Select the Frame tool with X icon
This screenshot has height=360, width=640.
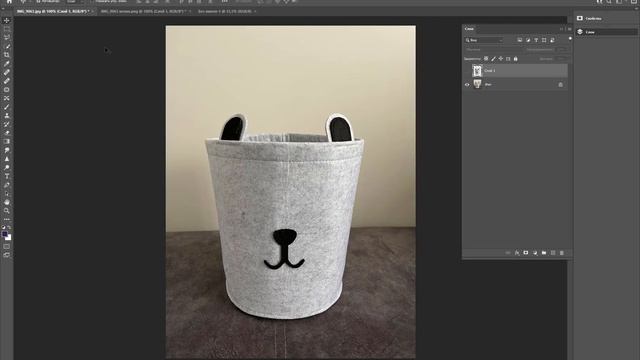pyautogui.click(x=7, y=98)
